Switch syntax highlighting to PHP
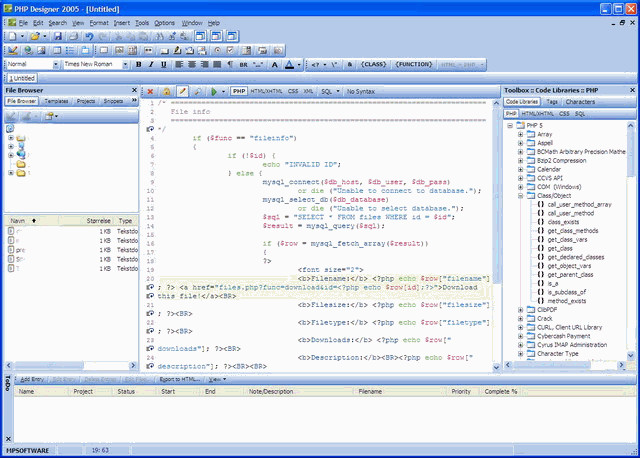 tap(239, 91)
